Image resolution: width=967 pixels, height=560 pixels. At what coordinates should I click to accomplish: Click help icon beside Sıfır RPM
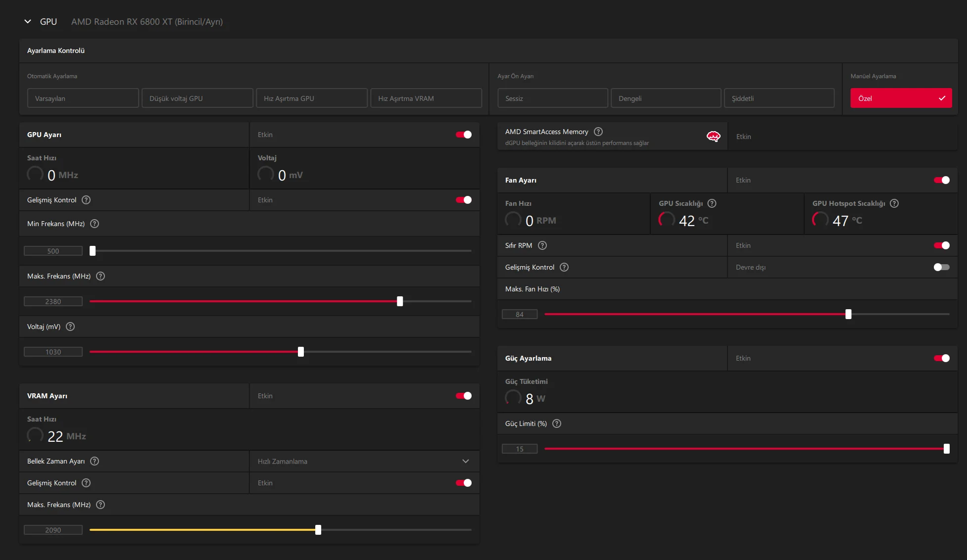542,245
